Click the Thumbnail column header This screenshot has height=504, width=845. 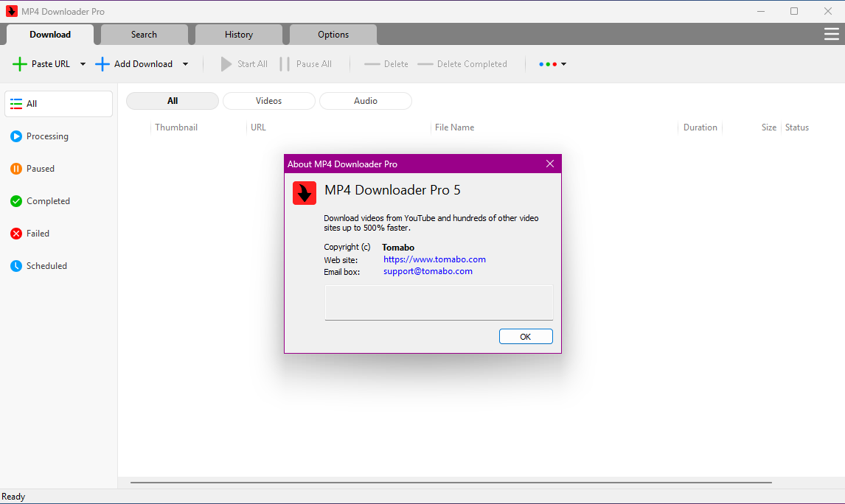tap(176, 127)
